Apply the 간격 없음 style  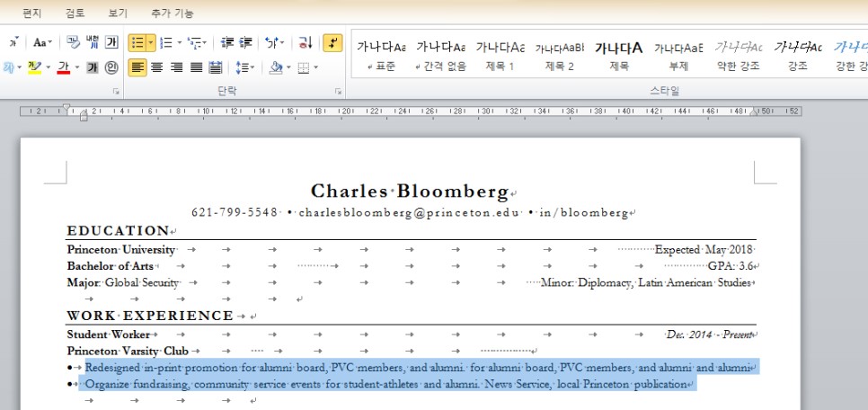coord(440,56)
